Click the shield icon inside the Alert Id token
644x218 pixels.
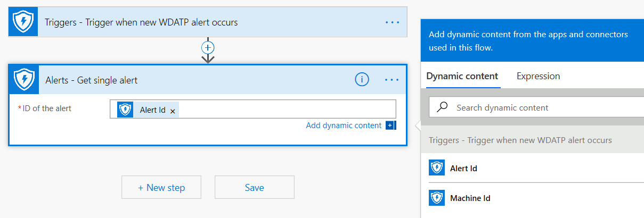(125, 110)
